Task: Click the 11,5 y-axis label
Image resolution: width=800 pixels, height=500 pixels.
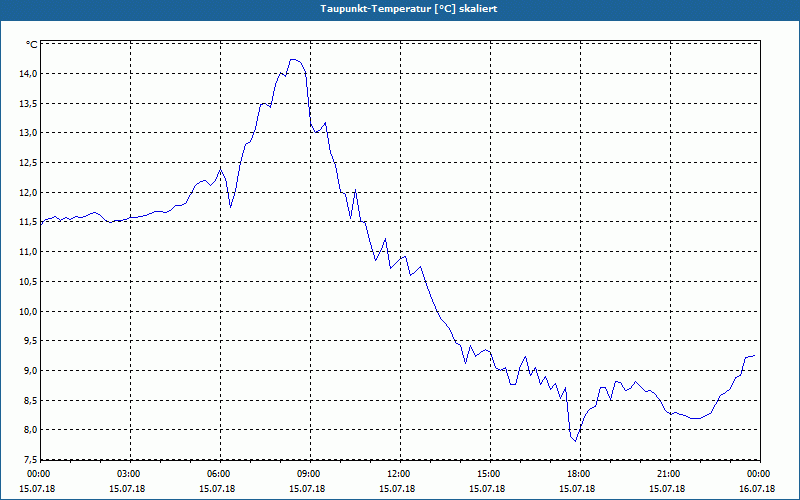Action: (28, 222)
